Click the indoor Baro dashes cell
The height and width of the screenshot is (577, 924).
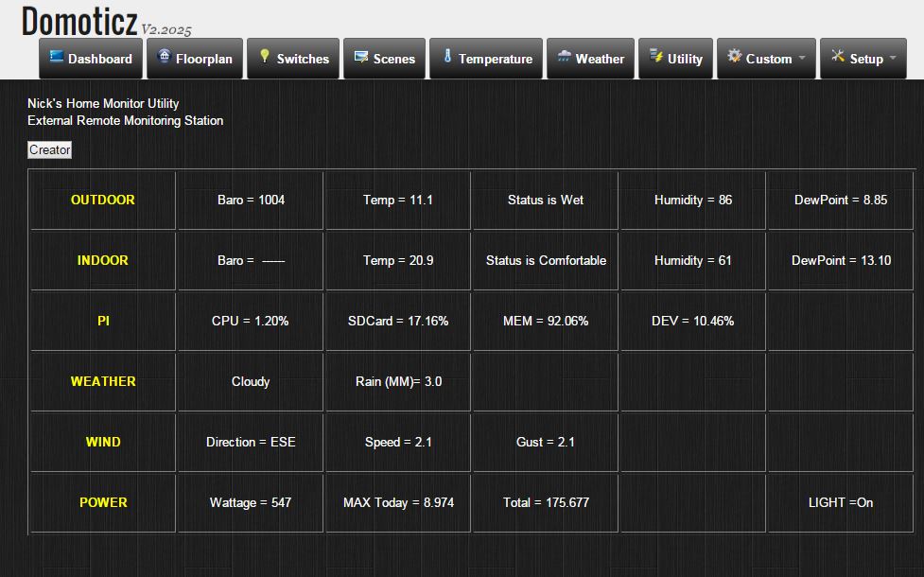pos(251,260)
